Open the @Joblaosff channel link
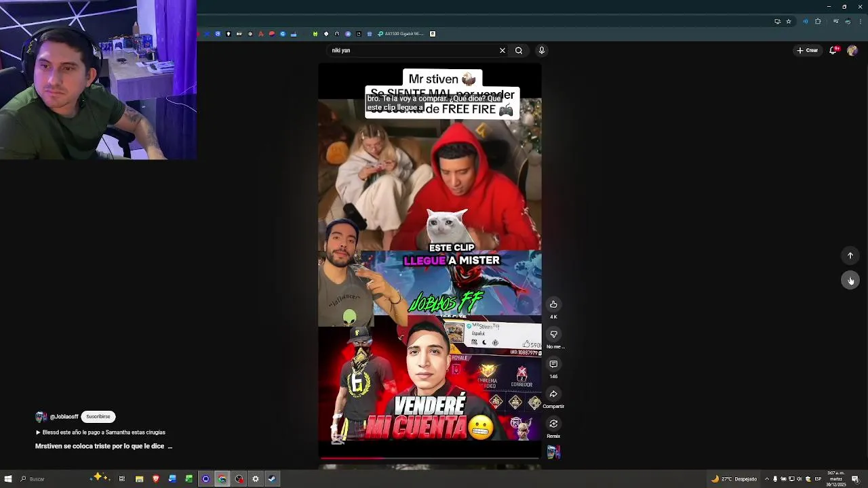Viewport: 868px width, 488px height. (64, 417)
